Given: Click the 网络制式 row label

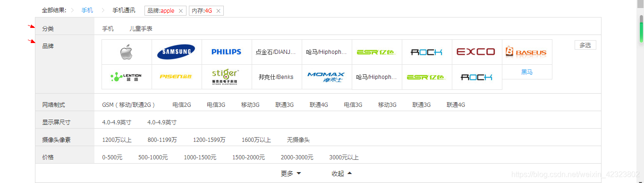Looking at the screenshot, I should click(x=53, y=105).
